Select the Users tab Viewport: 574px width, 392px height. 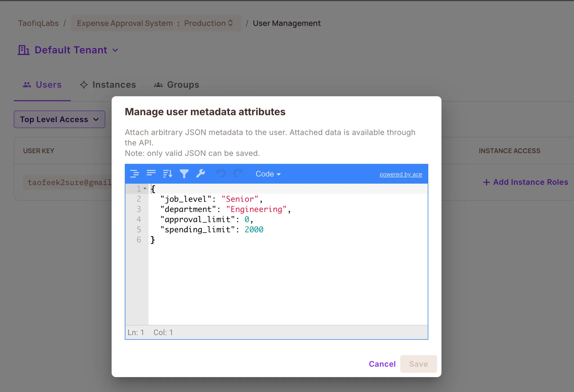pyautogui.click(x=42, y=85)
